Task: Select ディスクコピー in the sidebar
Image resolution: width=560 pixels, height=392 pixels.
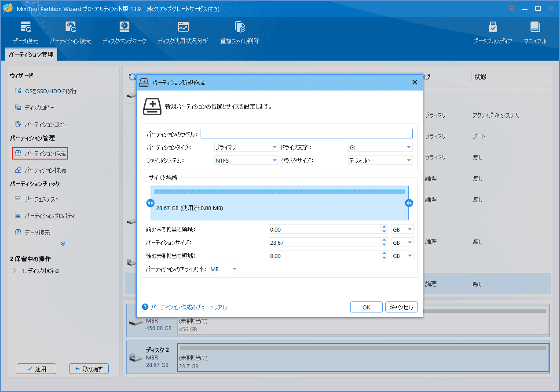Action: pyautogui.click(x=35, y=108)
